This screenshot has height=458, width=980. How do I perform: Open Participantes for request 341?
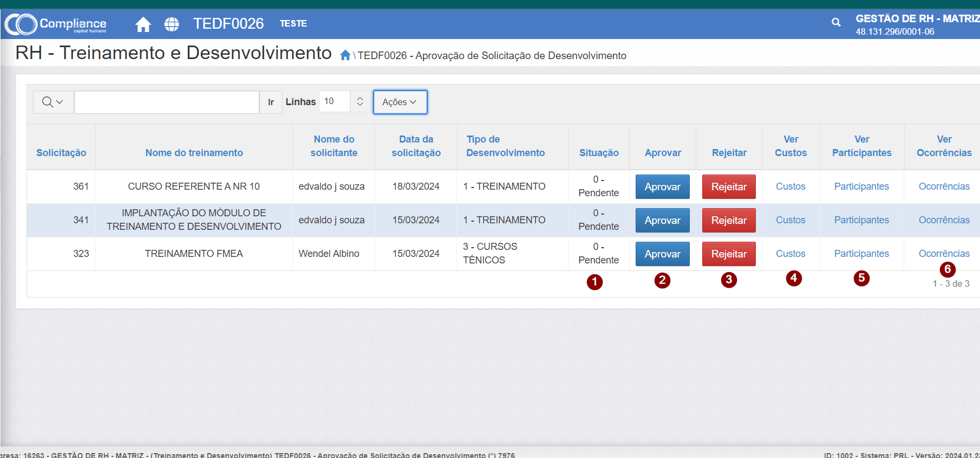861,220
